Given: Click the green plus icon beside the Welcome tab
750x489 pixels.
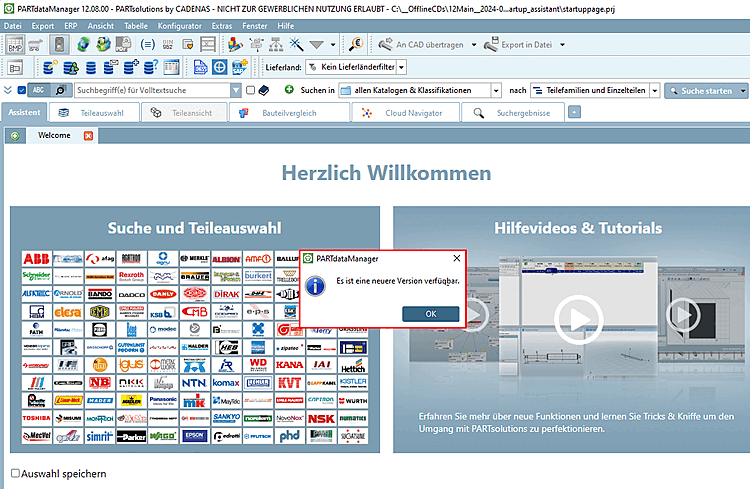Looking at the screenshot, I should click(15, 136).
